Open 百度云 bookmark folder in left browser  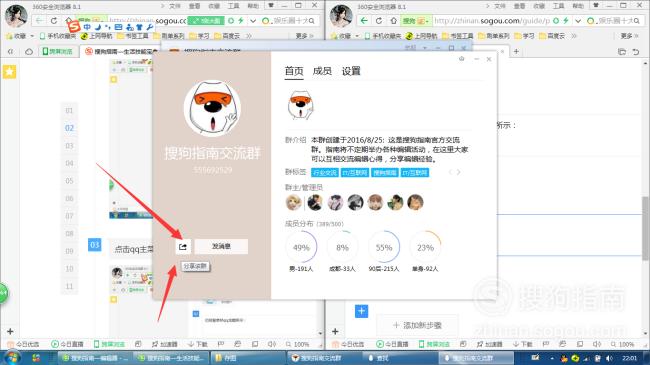pyautogui.click(x=227, y=36)
